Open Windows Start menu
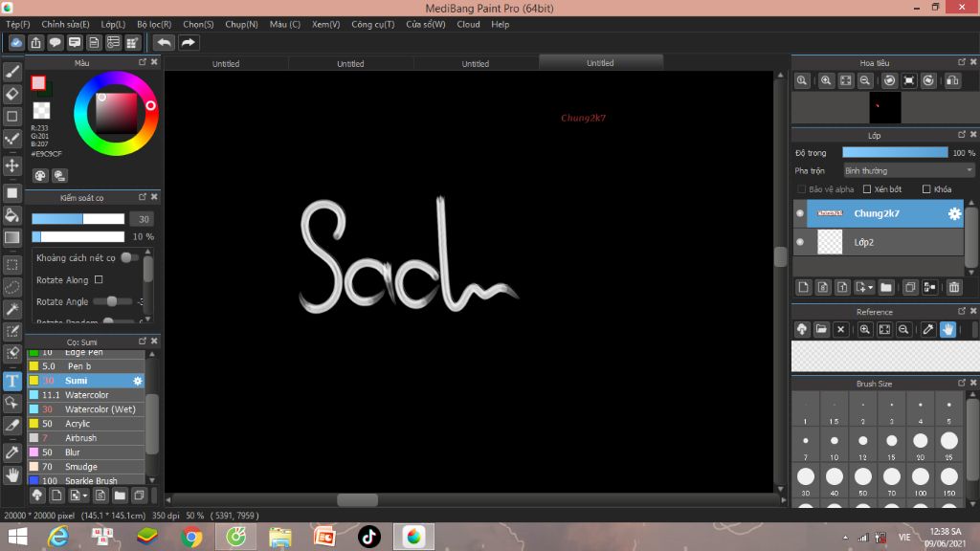The width and height of the screenshot is (980, 551). tap(17, 537)
